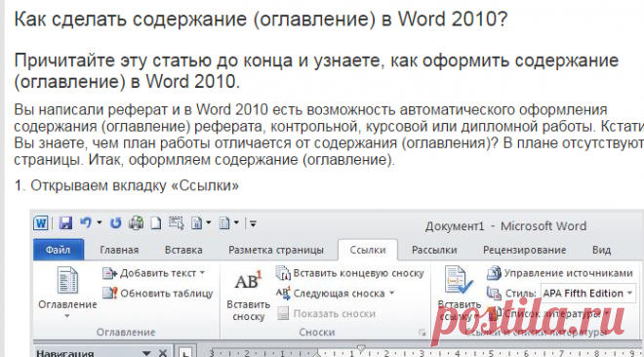Undo the last action using the arrow icon
Screen dimensions: 644x357
click(x=86, y=222)
